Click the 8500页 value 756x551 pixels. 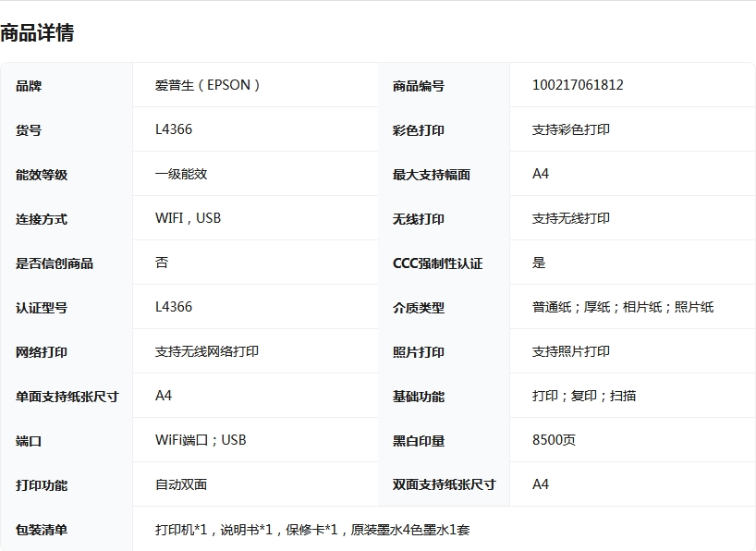(554, 440)
